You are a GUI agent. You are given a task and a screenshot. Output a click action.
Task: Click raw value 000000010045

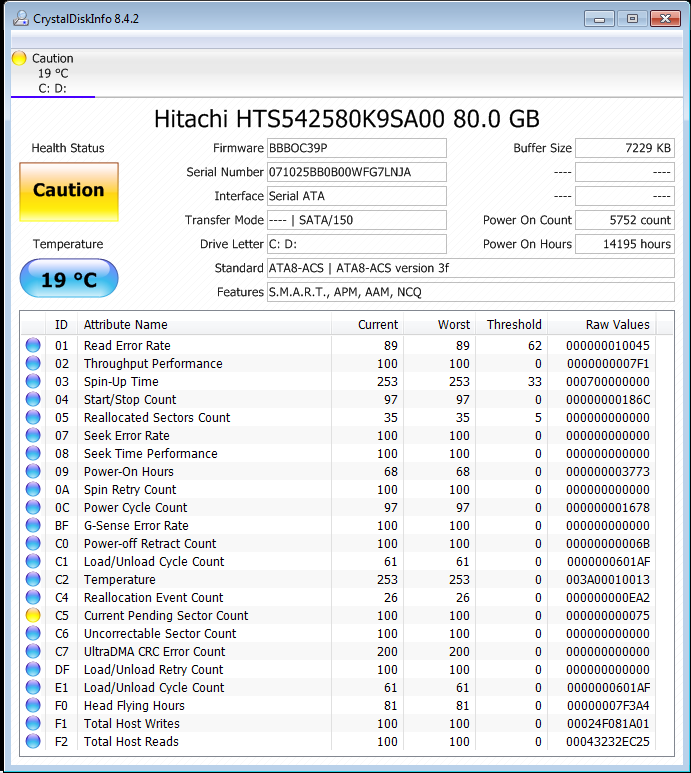click(608, 346)
